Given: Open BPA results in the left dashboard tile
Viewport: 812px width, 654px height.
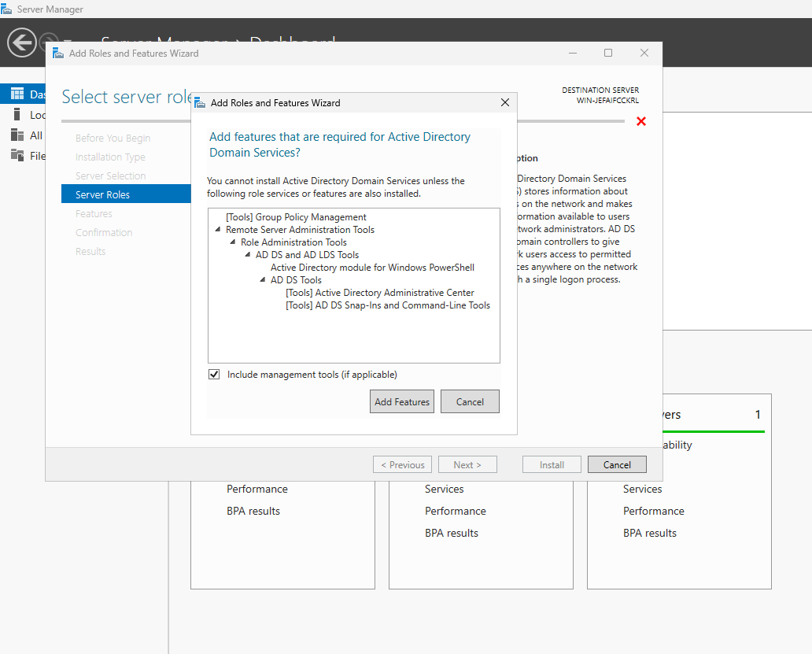Looking at the screenshot, I should 253,511.
